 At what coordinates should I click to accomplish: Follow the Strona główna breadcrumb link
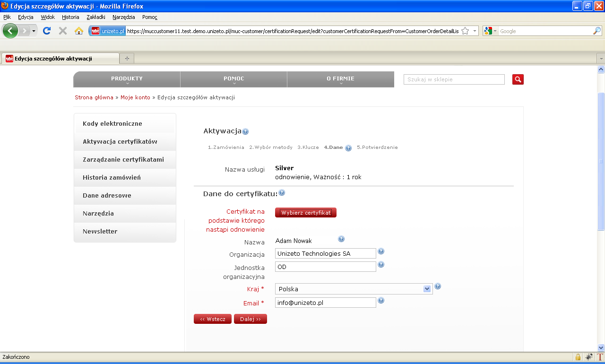click(x=94, y=97)
